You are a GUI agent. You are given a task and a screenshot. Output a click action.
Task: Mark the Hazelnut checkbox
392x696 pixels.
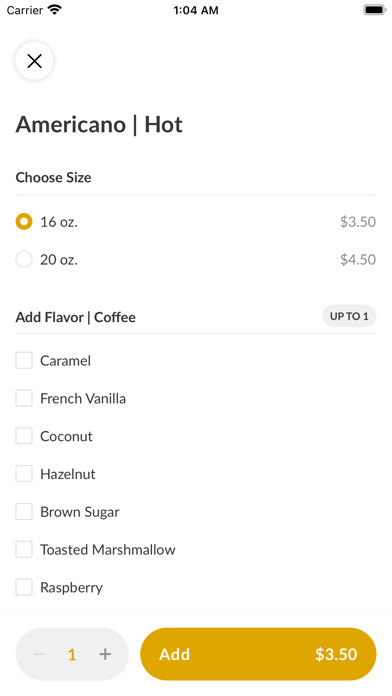pyautogui.click(x=24, y=474)
